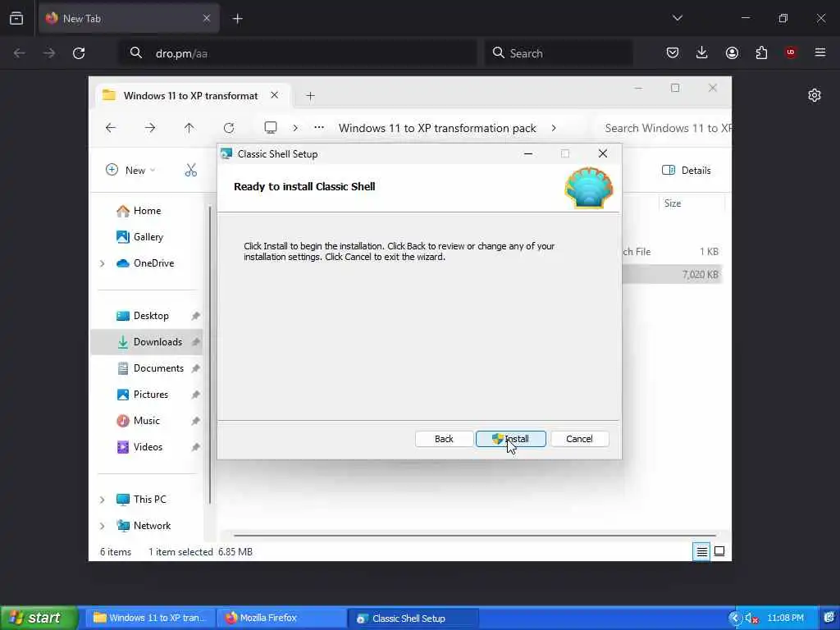Switch Explorer to large thumbnails view
Image resolution: width=840 pixels, height=630 pixels.
pyautogui.click(x=719, y=551)
